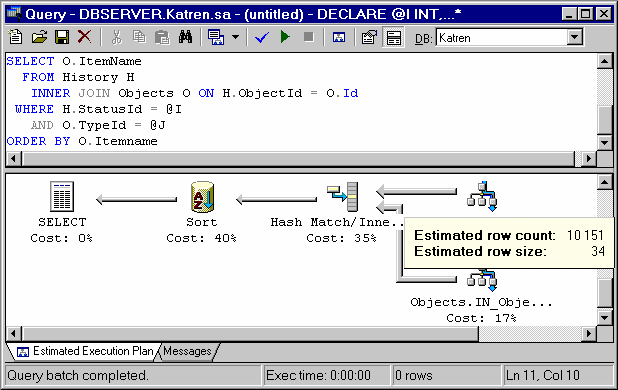Clear the query window with red X
Image resolution: width=618 pixels, height=390 pixels.
click(x=84, y=37)
